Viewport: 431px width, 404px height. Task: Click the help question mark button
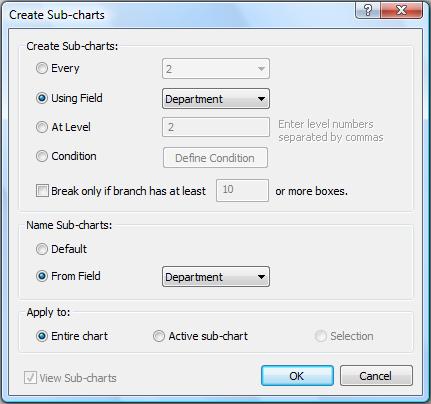pos(368,10)
